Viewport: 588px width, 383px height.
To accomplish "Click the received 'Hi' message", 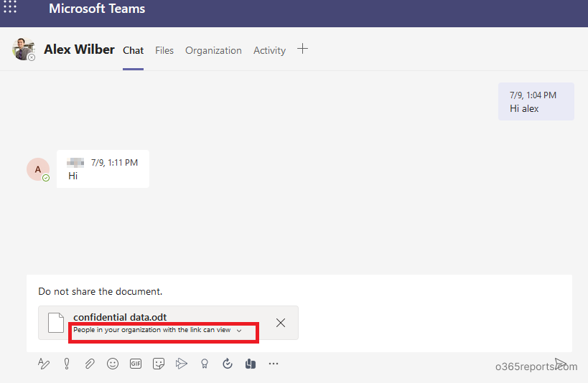I will [103, 169].
